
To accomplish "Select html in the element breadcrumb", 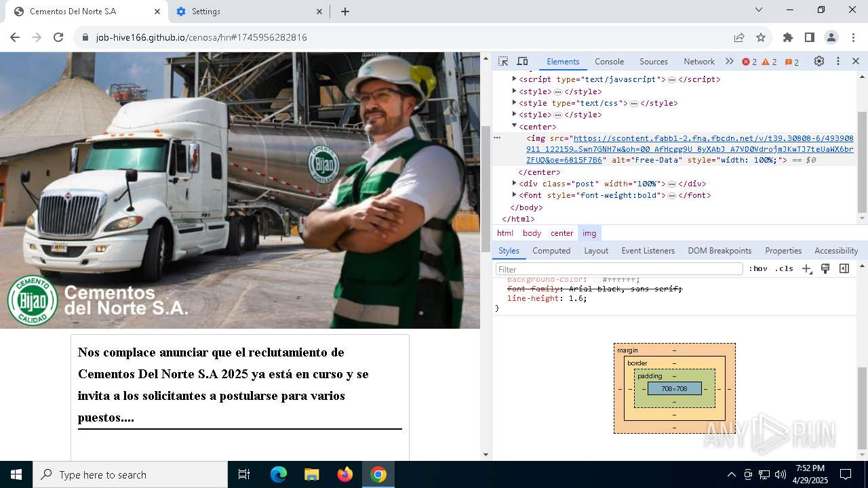I will point(505,232).
